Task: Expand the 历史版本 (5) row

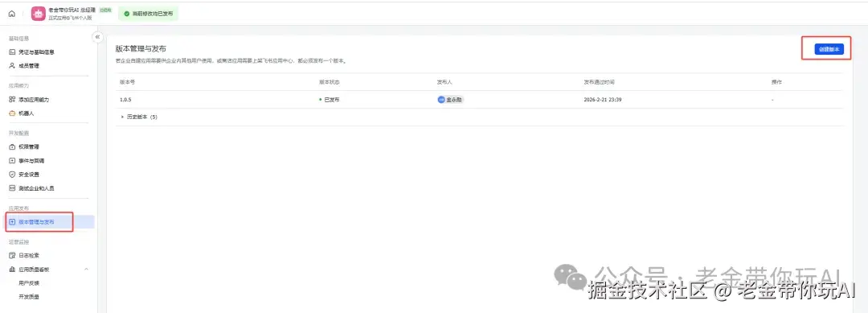Action: (138, 117)
